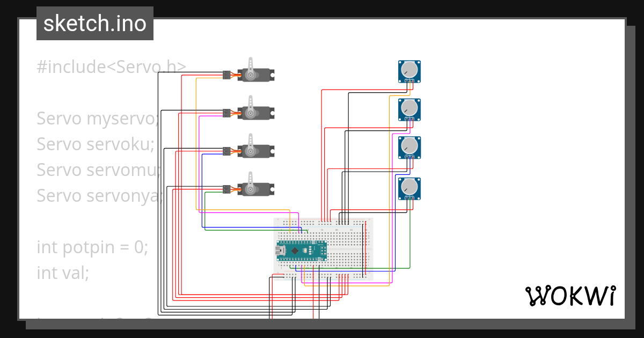Click the 'Servo servonya;' code line
Viewport: 644px width, 338px height.
click(x=99, y=196)
